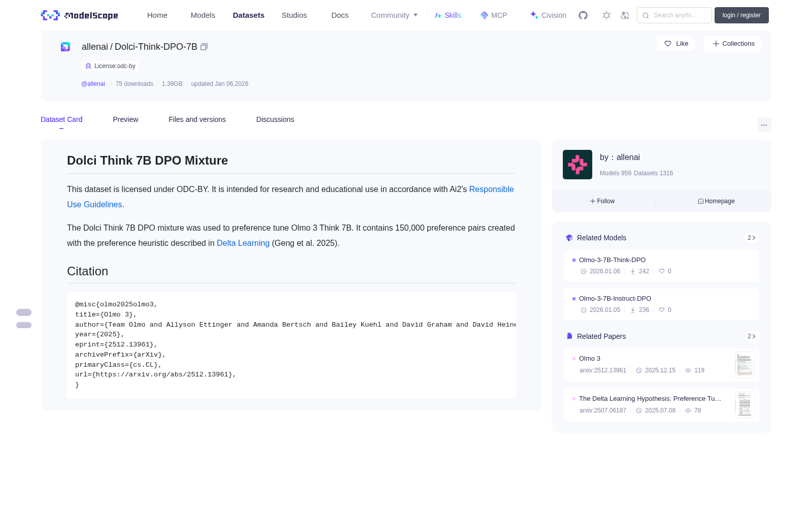Click 'Models 959' count text
This screenshot has height=508, width=812.
pyautogui.click(x=616, y=173)
